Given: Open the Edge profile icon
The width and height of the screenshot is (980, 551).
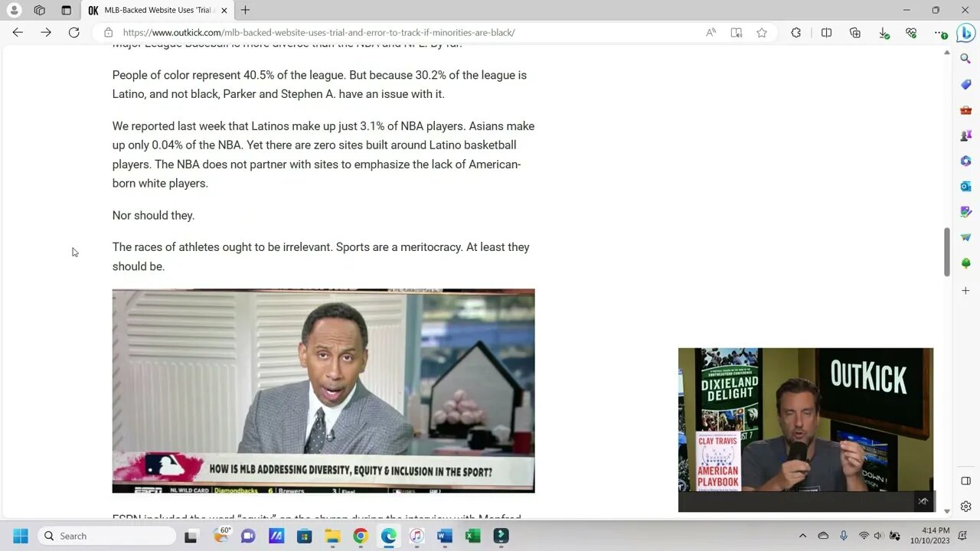Looking at the screenshot, I should 14,10.
